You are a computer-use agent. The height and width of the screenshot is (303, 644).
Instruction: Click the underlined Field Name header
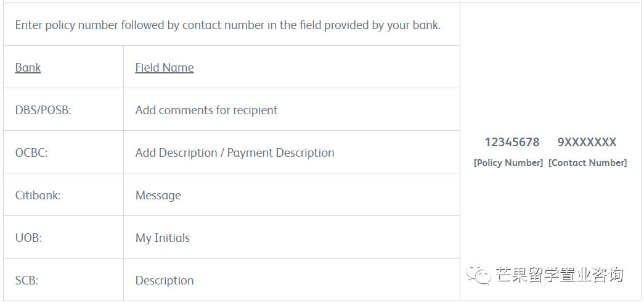click(x=164, y=68)
